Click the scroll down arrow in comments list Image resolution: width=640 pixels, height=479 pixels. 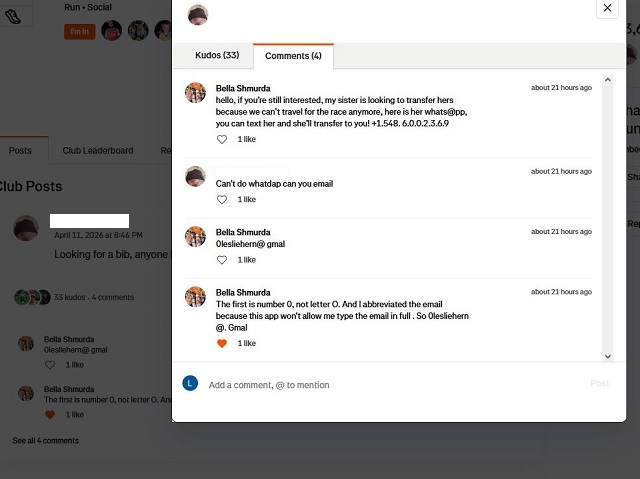608,356
